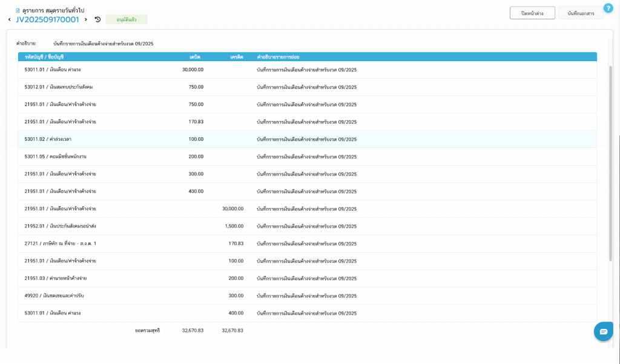Go to the next journal voucher arrow
620x364 pixels.
coord(86,20)
